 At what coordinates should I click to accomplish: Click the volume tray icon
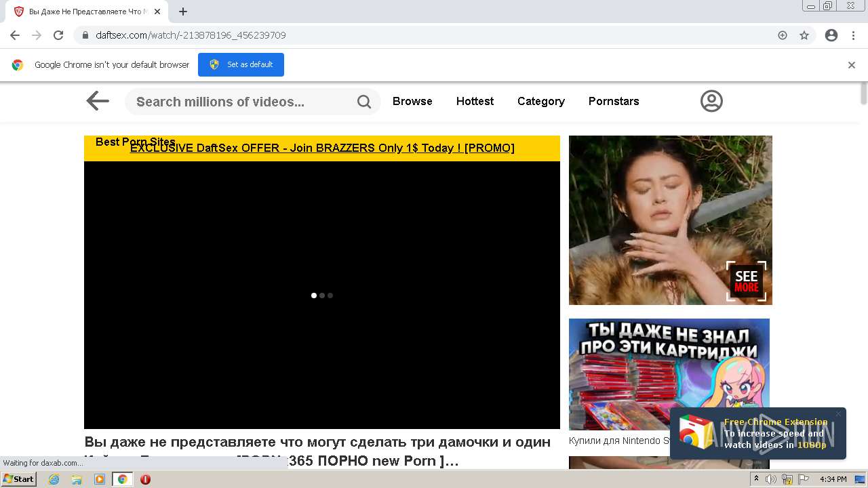(x=771, y=479)
